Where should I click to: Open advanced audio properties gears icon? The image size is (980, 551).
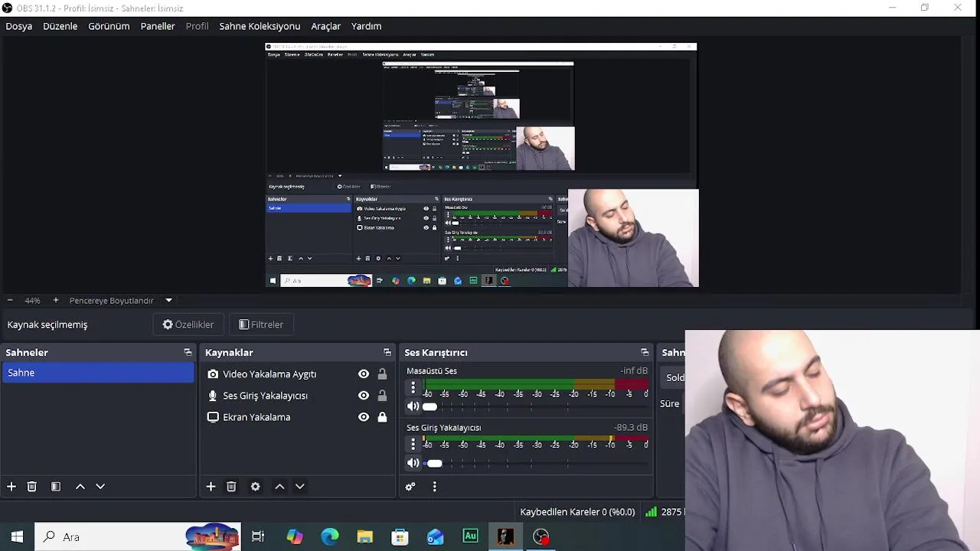tap(410, 487)
